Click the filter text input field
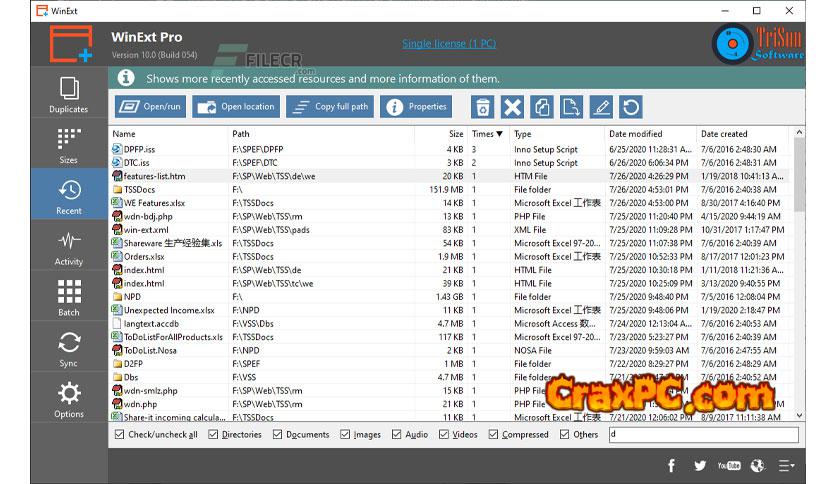 coord(703,435)
